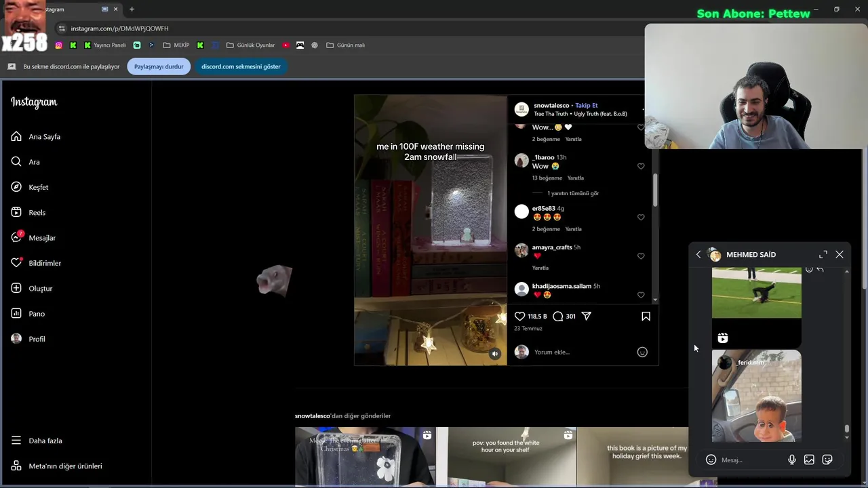Share the post with paper plane icon
The width and height of the screenshot is (868, 488).
click(587, 317)
